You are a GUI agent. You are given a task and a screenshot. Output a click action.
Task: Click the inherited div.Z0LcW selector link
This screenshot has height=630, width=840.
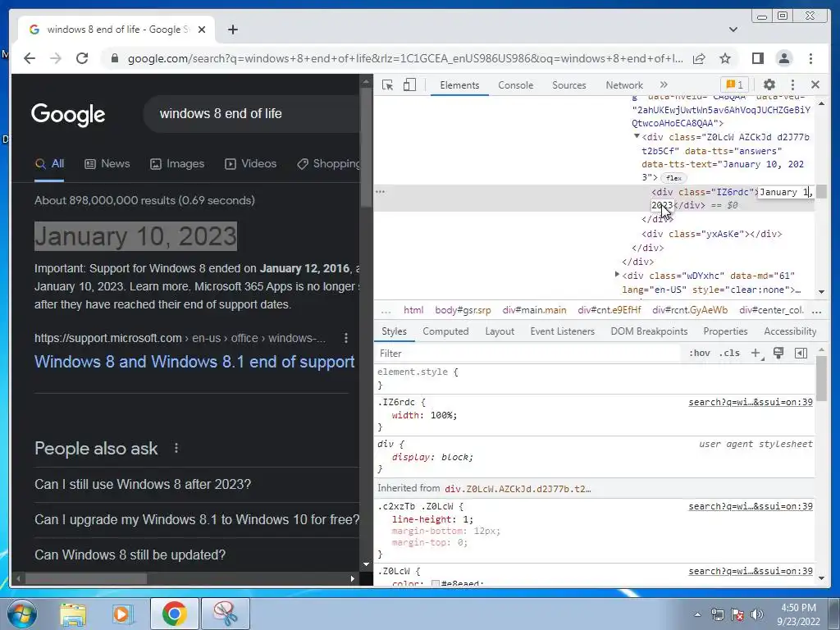pyautogui.click(x=518, y=489)
